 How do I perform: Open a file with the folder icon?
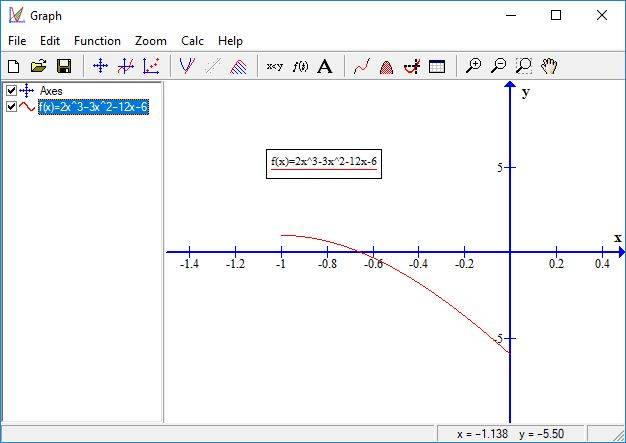pyautogui.click(x=38, y=67)
